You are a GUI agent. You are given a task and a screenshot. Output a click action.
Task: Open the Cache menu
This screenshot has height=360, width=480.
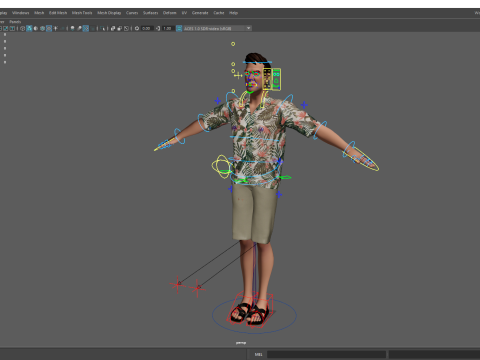[x=219, y=13]
